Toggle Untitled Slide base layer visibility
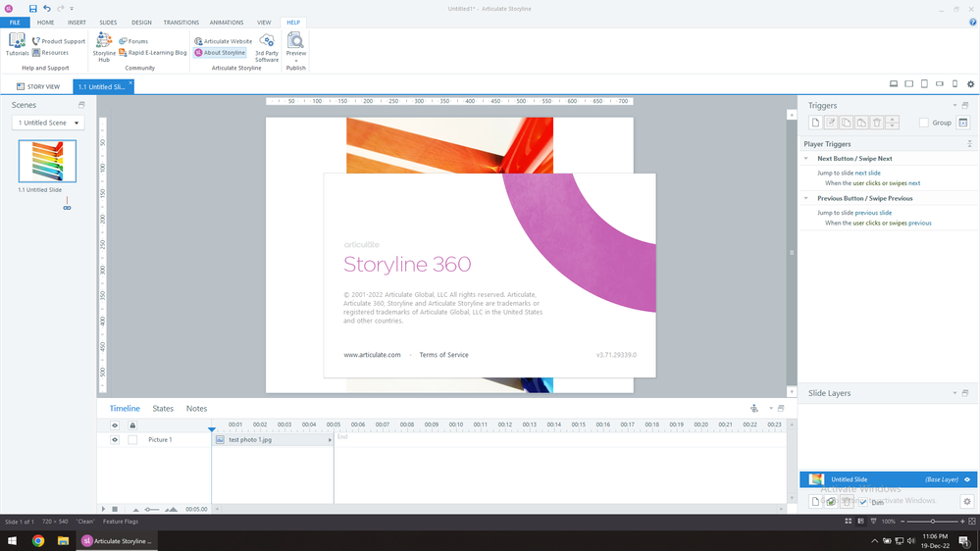980x551 pixels. click(x=967, y=479)
